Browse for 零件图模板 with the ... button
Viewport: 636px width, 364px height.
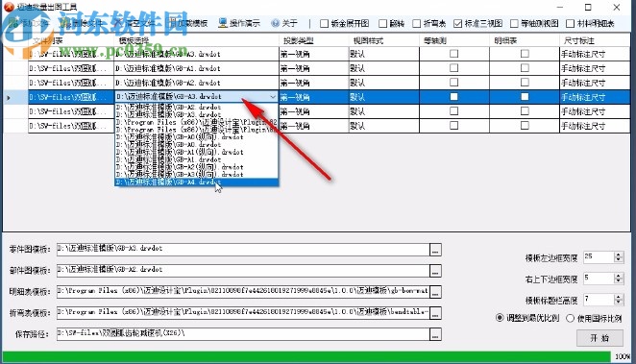pyautogui.click(x=435, y=250)
